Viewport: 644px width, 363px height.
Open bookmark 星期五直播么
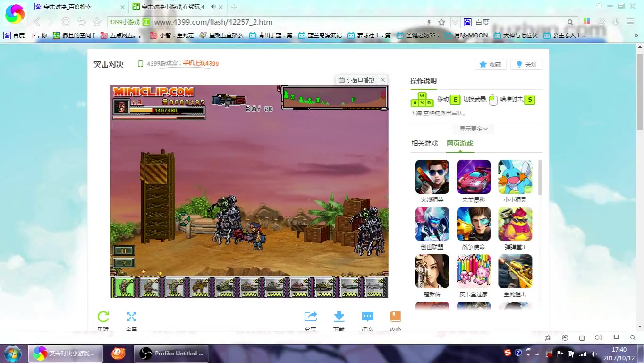point(222,35)
